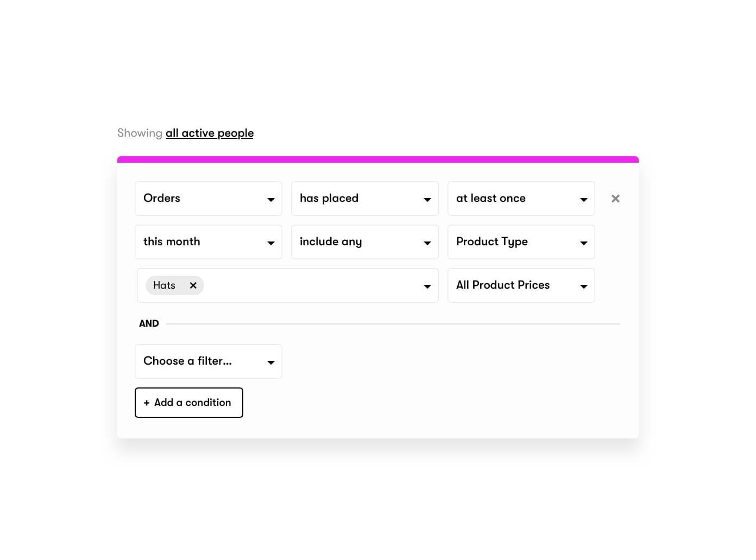Click the caret arrow in Orders dropdown

(271, 200)
